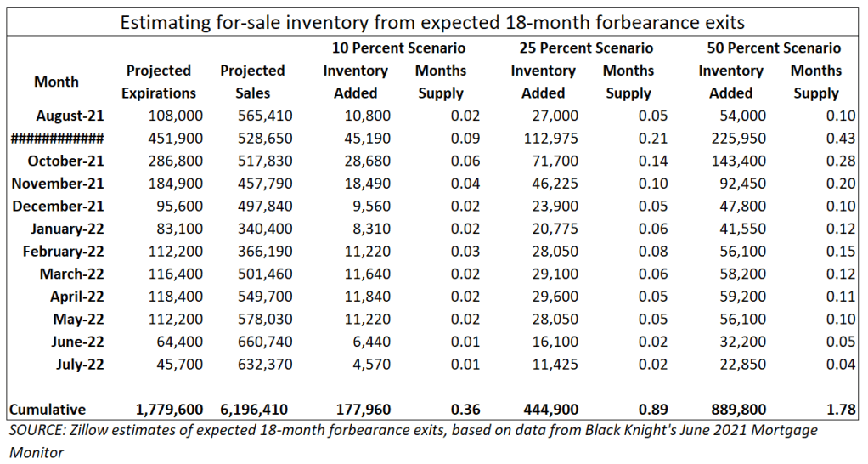Screen dimensions: 868x464
Task: Select the March-22 month cell
Action: click(71, 274)
